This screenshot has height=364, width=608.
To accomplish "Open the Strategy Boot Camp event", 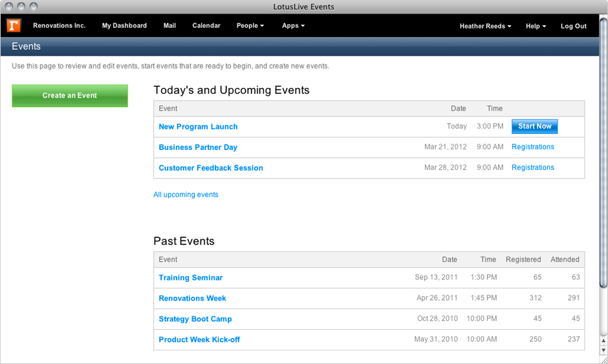I will point(195,319).
